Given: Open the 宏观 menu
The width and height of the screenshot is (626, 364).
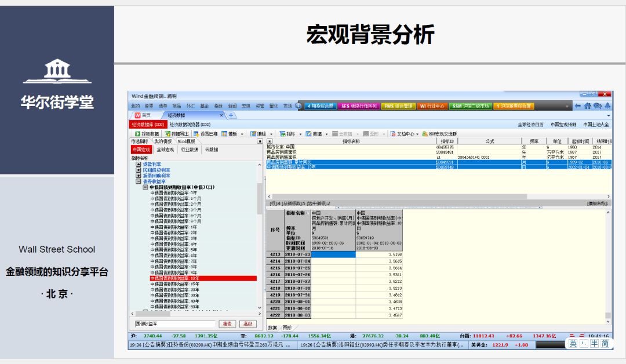Looking at the screenshot, I should tap(246, 106).
